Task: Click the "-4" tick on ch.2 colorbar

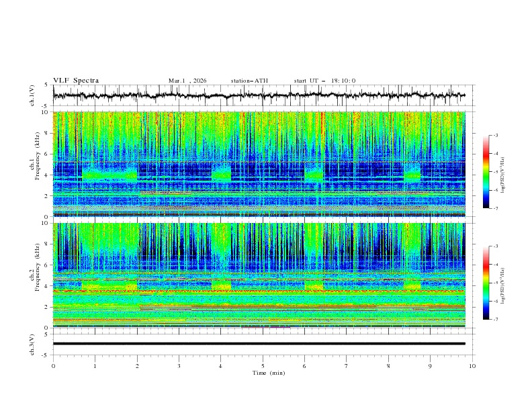Action: pyautogui.click(x=495, y=265)
